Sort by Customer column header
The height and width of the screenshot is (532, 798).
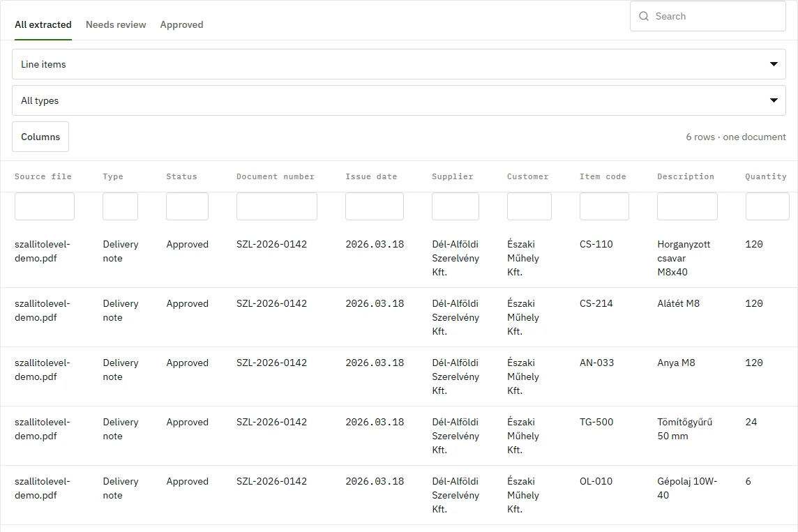(x=528, y=176)
